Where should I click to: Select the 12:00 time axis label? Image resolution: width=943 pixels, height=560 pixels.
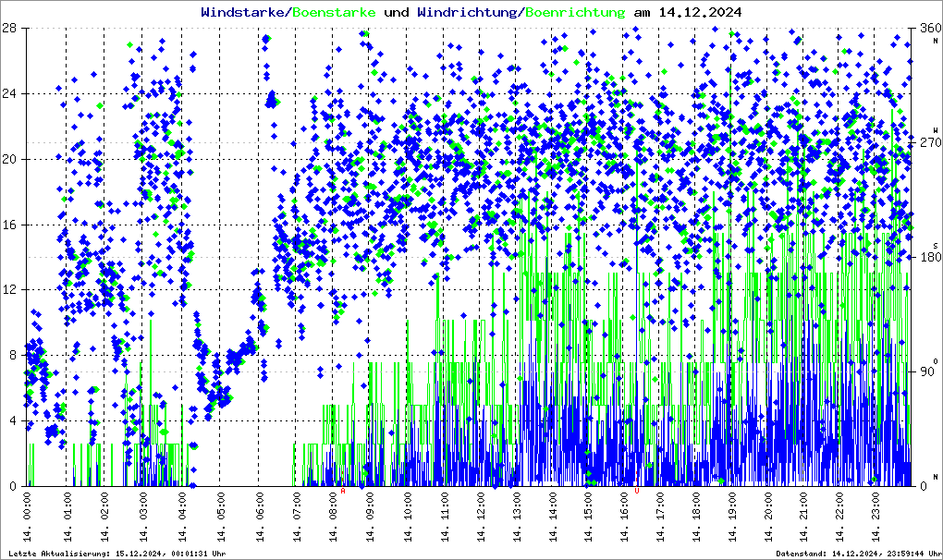(480, 519)
